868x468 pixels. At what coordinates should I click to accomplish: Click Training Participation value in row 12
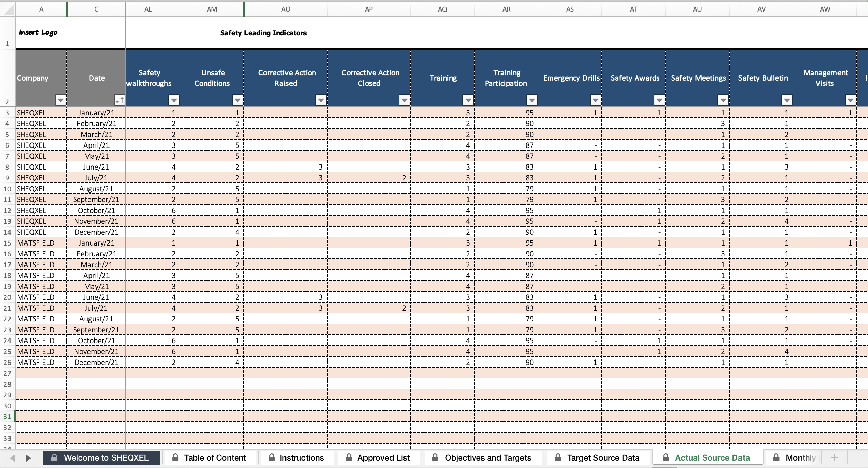[506, 210]
